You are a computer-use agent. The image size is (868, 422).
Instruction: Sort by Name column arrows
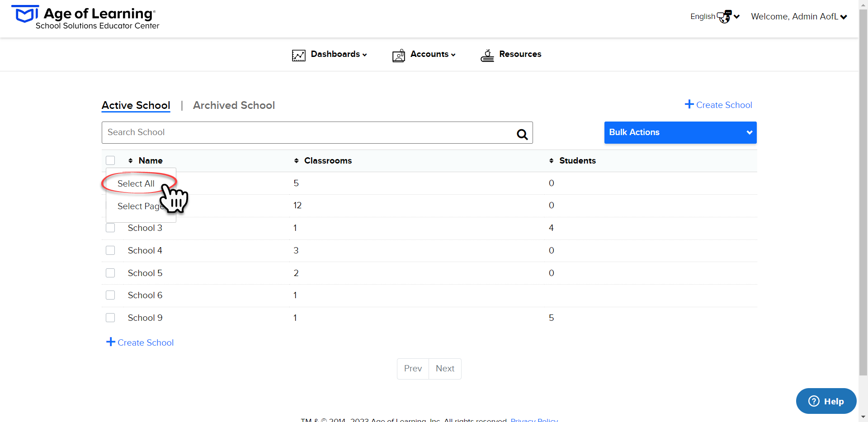130,161
